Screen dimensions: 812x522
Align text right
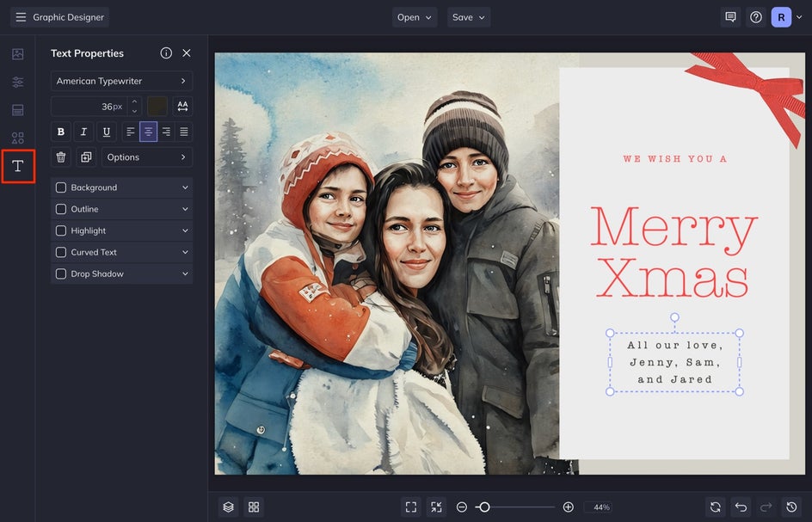coord(166,132)
